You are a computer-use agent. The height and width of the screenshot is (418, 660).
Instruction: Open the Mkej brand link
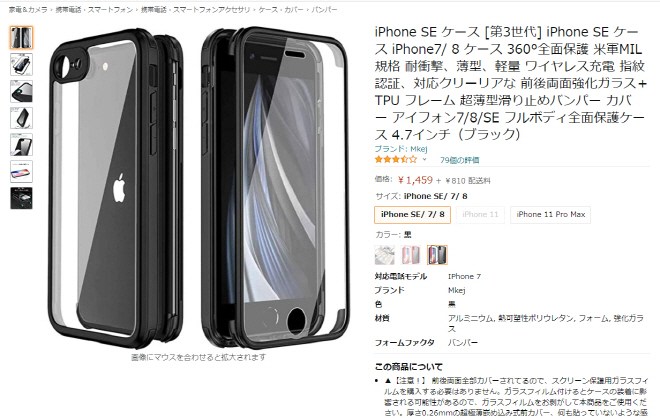coord(401,149)
